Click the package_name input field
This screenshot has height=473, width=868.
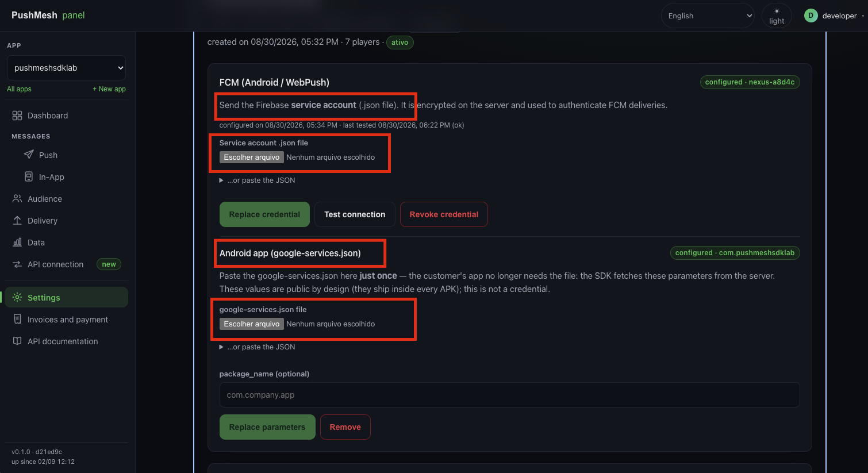point(509,395)
